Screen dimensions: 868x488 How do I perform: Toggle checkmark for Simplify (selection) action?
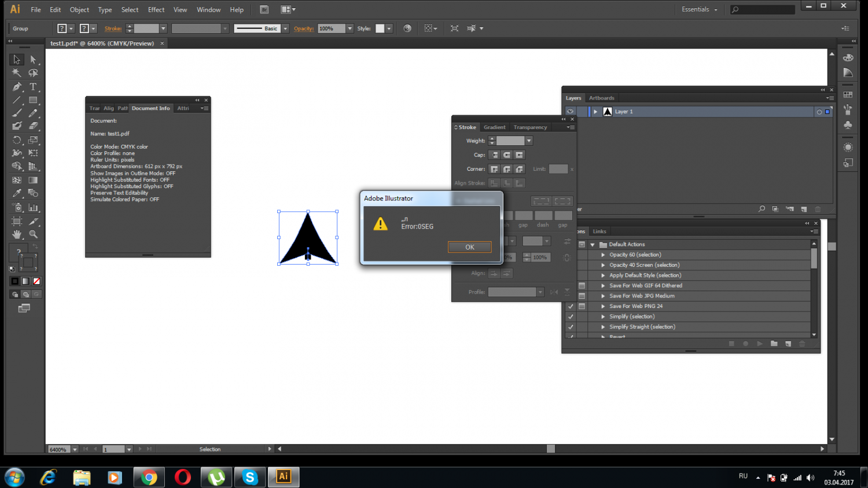(571, 317)
